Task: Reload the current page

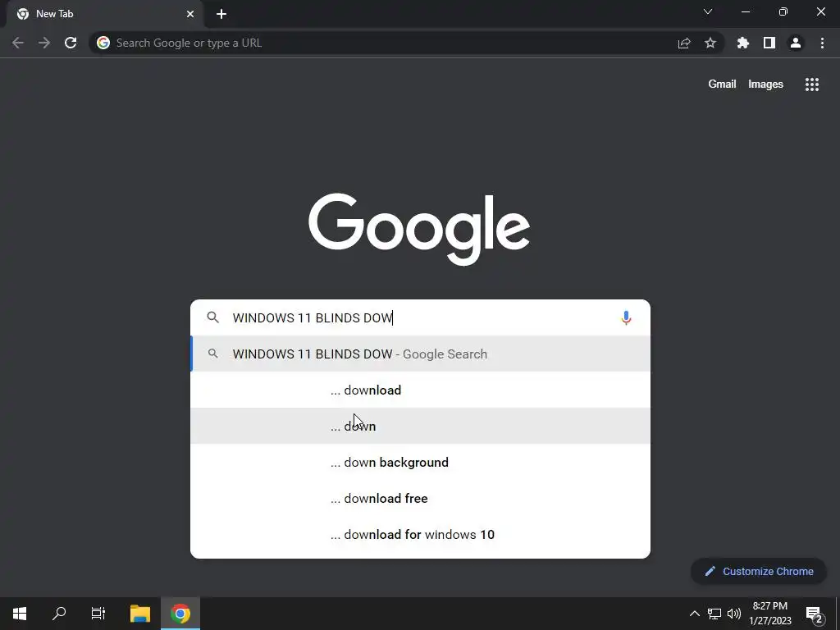Action: pos(71,43)
